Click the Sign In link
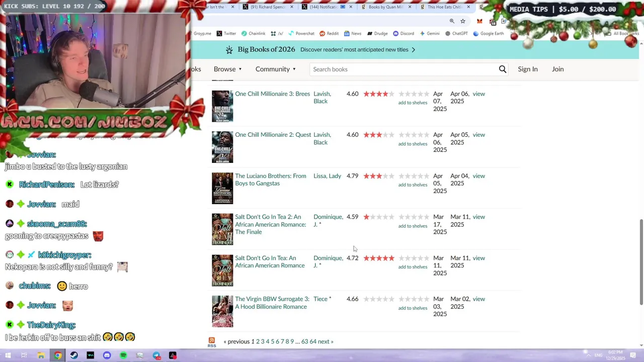The height and width of the screenshot is (362, 644). (528, 69)
